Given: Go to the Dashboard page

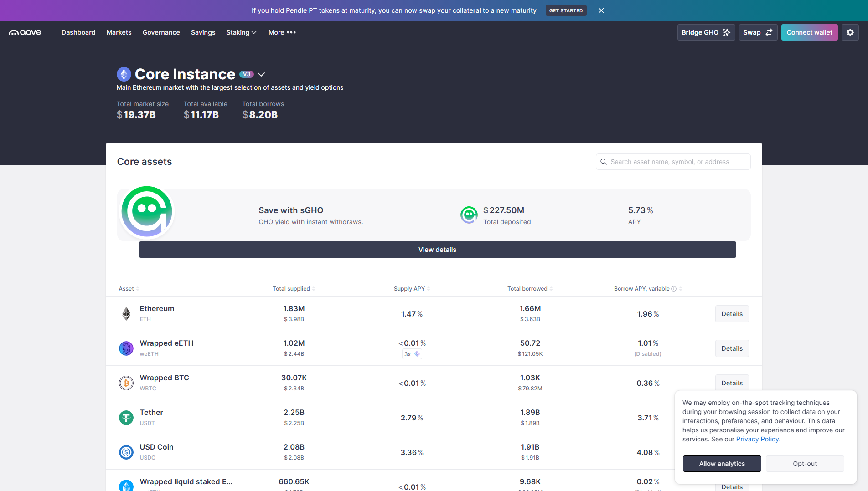Looking at the screenshot, I should [x=78, y=32].
